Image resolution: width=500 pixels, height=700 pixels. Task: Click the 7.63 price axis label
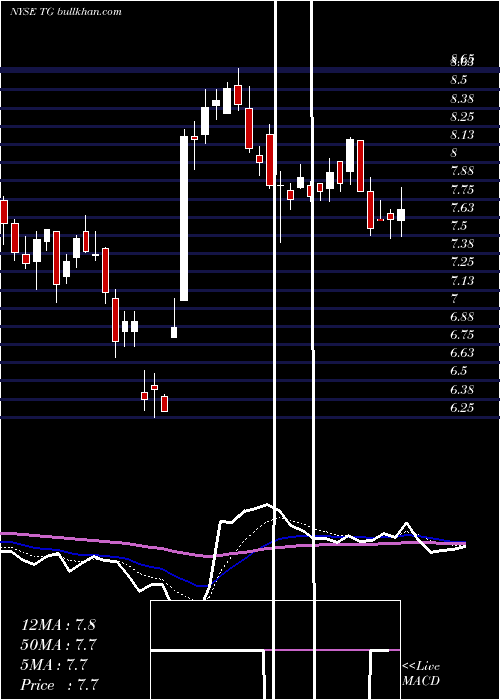(462, 208)
